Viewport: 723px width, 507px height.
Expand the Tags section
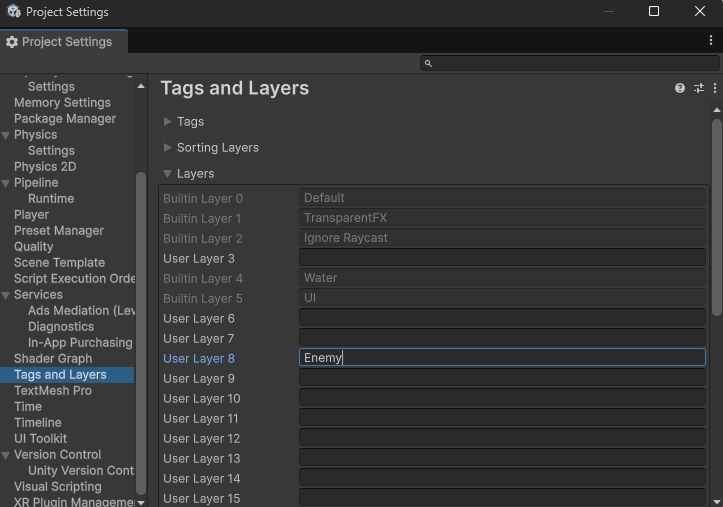(x=167, y=122)
